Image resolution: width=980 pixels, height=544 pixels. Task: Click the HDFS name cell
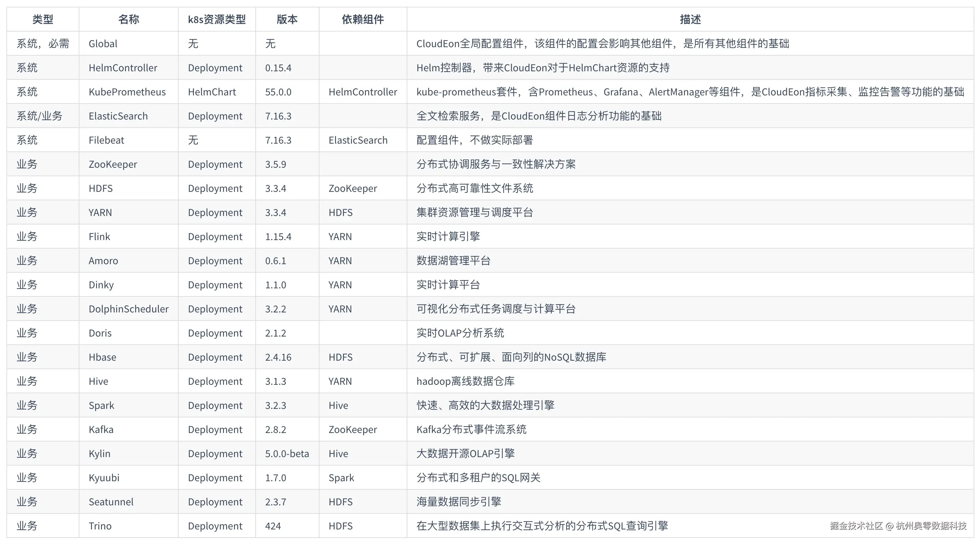pos(100,188)
